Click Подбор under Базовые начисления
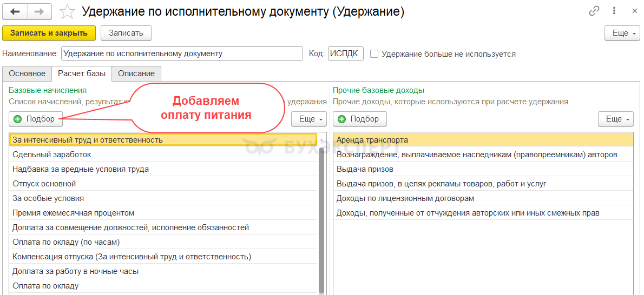The image size is (644, 295). click(35, 119)
